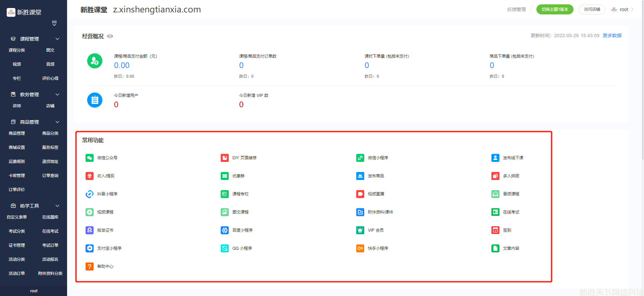Open the 百度小程序 icon

(x=225, y=230)
